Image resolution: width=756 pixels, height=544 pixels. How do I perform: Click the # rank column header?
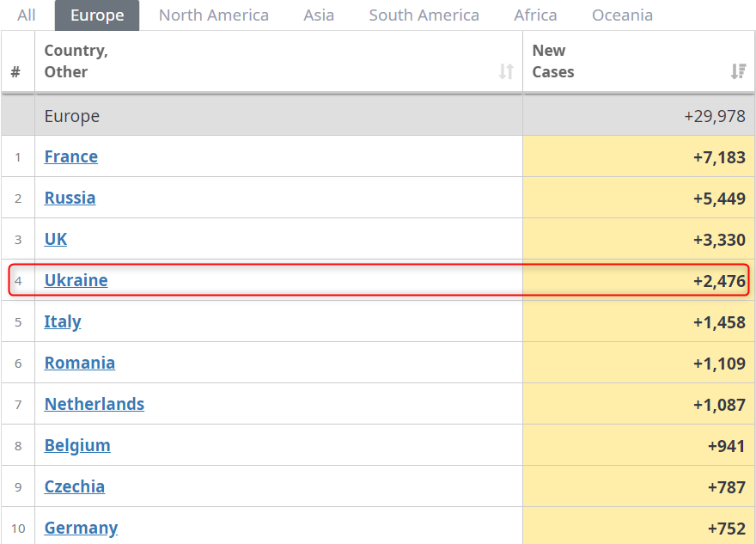tap(15, 72)
